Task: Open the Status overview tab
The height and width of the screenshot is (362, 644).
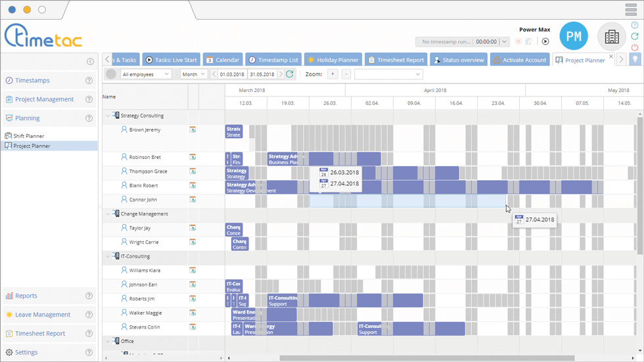Action: (x=457, y=60)
